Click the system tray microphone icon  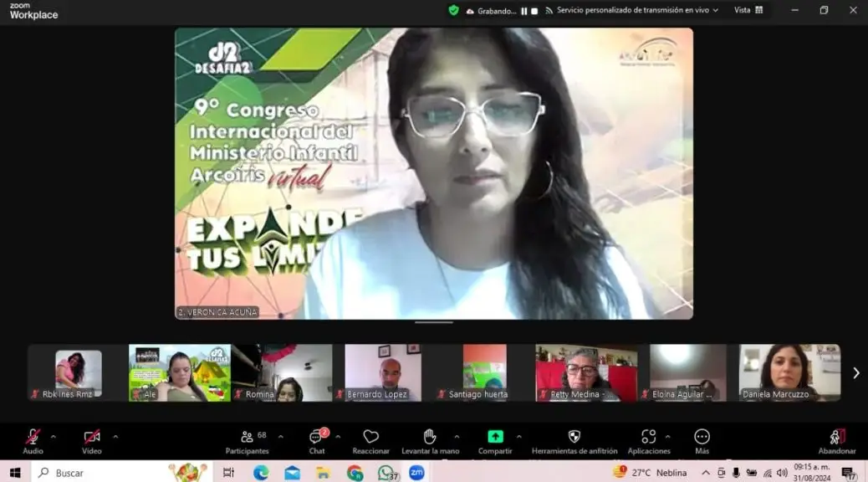coord(736,473)
